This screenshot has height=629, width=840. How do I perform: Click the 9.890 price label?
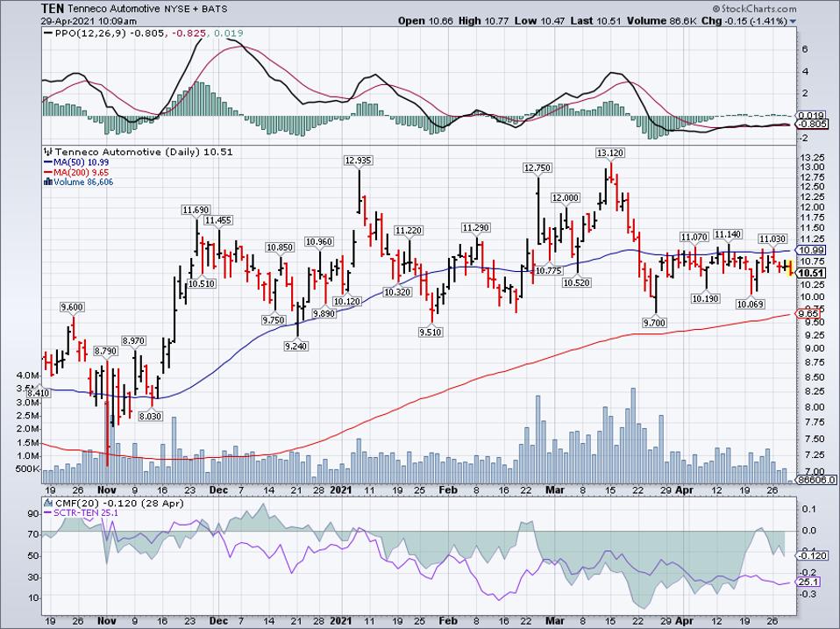(324, 313)
